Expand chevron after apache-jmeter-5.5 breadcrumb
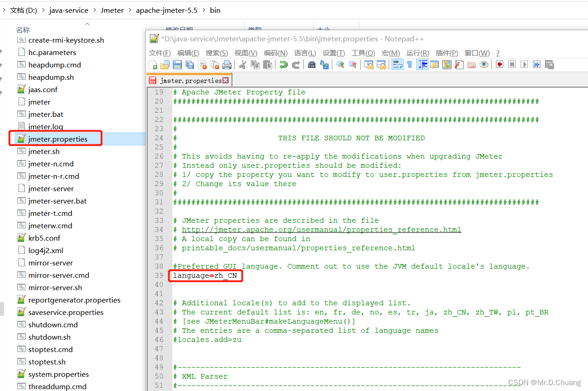This screenshot has height=391, width=588. click(203, 10)
